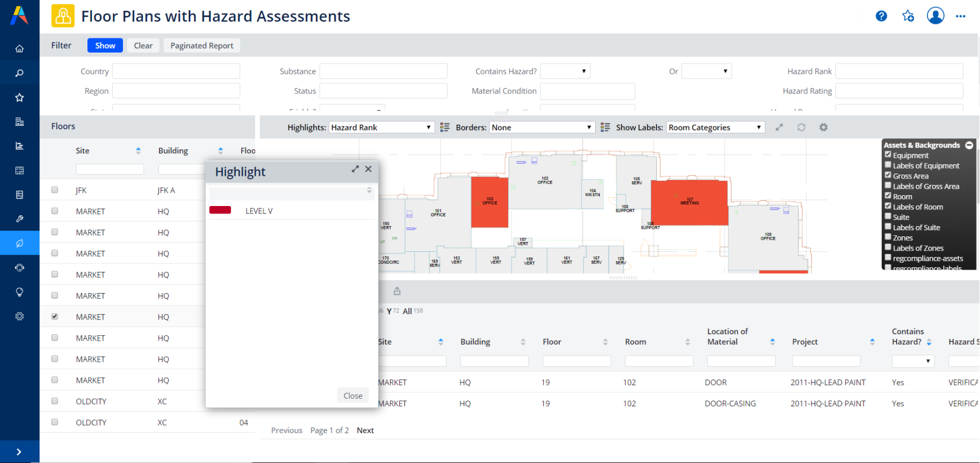Expand the Show Labels Room Categories dropdown
The image size is (980, 463).
pyautogui.click(x=715, y=128)
